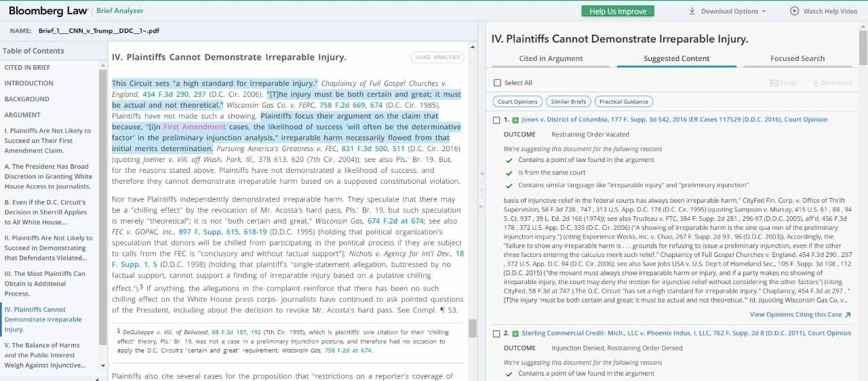Filter by the Similar Briefs chip
The width and height of the screenshot is (868, 381).
pyautogui.click(x=568, y=102)
